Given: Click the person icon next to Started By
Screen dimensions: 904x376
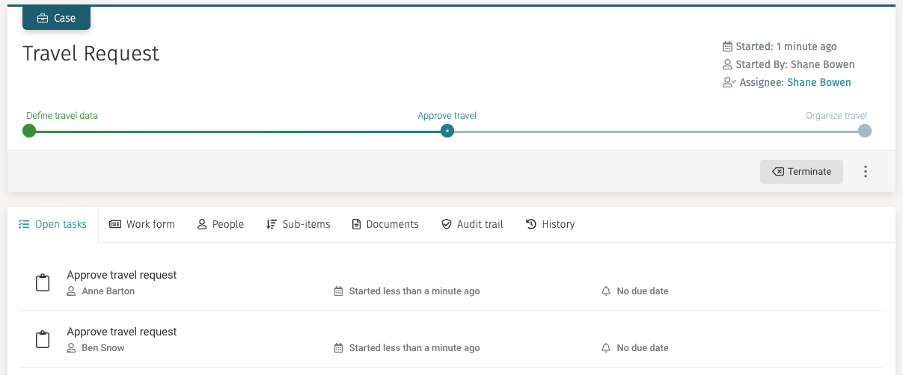Looking at the screenshot, I should [727, 64].
